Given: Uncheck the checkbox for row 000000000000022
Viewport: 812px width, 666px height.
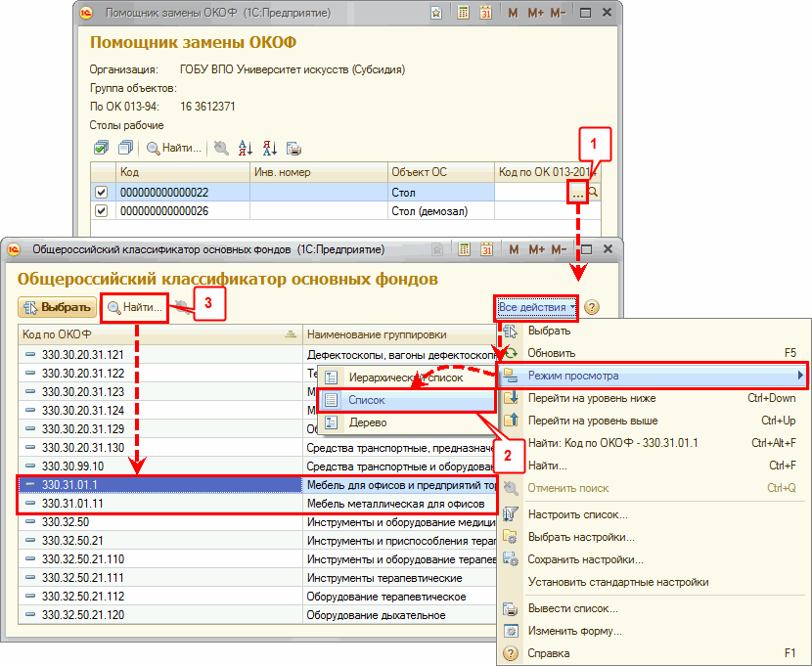Looking at the screenshot, I should [x=101, y=193].
